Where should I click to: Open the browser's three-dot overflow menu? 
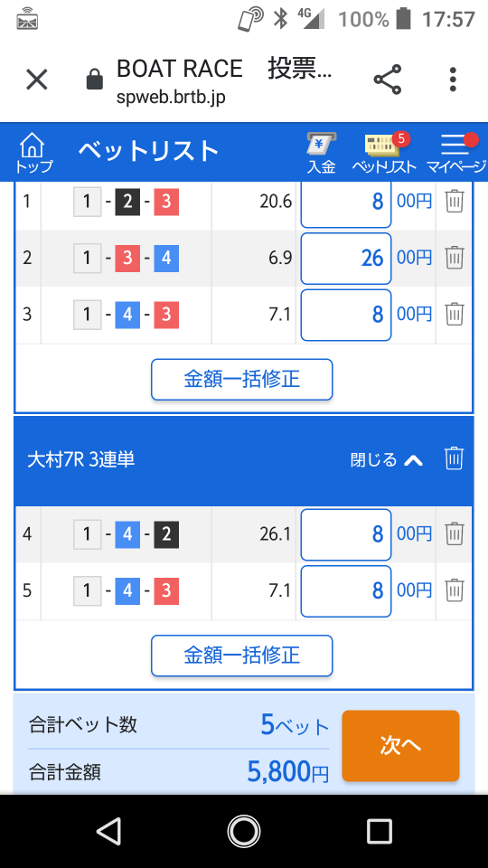453,80
